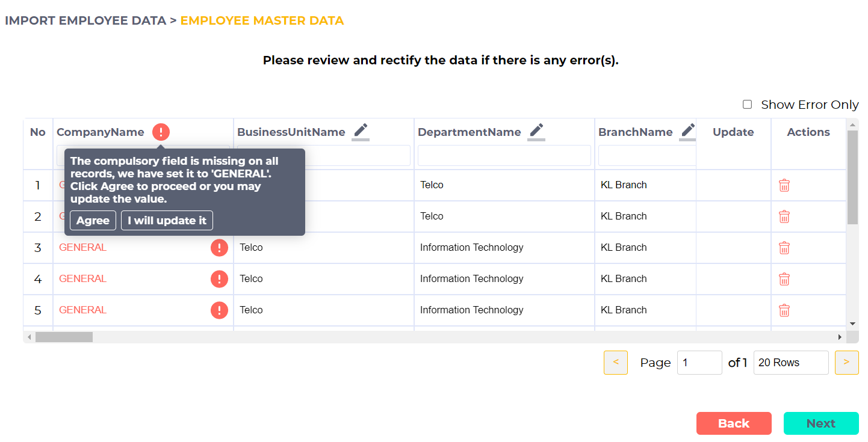This screenshot has height=442, width=868.
Task: Click the DepartmentName edit pencil icon
Action: tap(536, 131)
